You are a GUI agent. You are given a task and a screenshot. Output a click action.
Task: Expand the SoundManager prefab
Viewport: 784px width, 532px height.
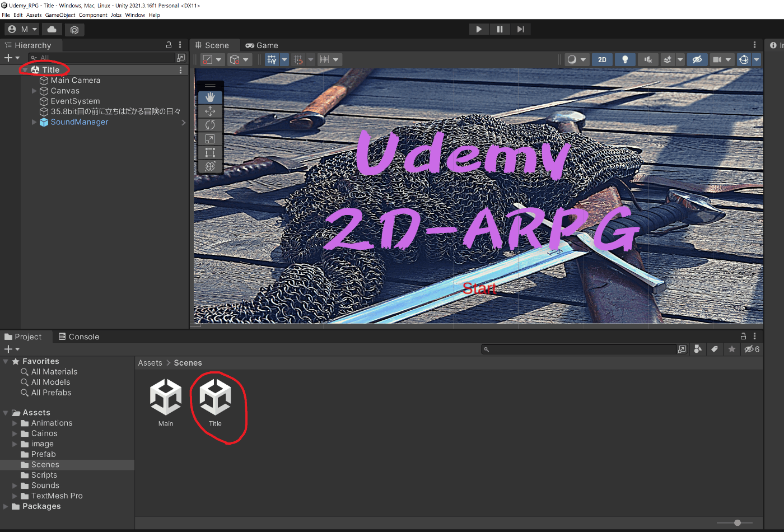(34, 122)
